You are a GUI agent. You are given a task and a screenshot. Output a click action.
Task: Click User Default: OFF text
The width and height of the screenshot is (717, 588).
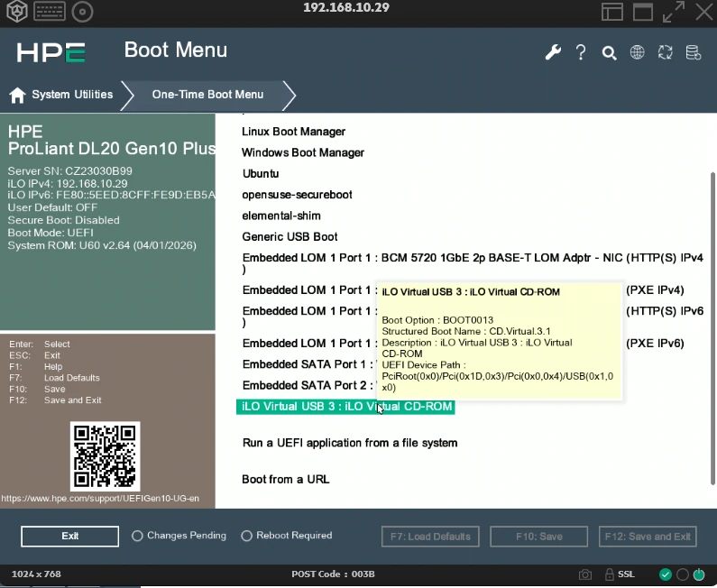pos(52,207)
